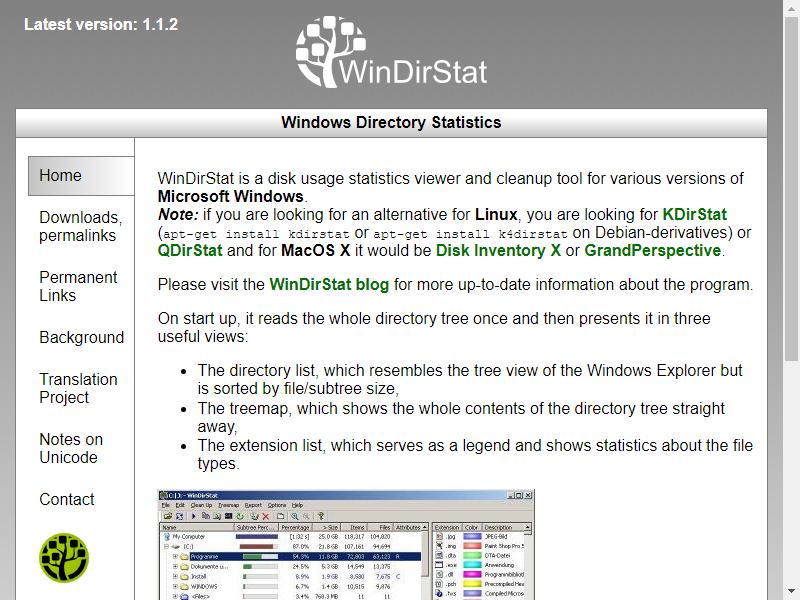Open the Permanent Links page

[x=78, y=286]
